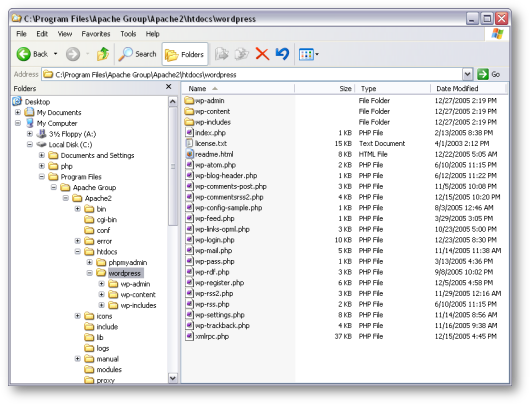Click folder tree scrollbar down arrow
Image resolution: width=530 pixels, height=404 pixels.
pos(173,378)
